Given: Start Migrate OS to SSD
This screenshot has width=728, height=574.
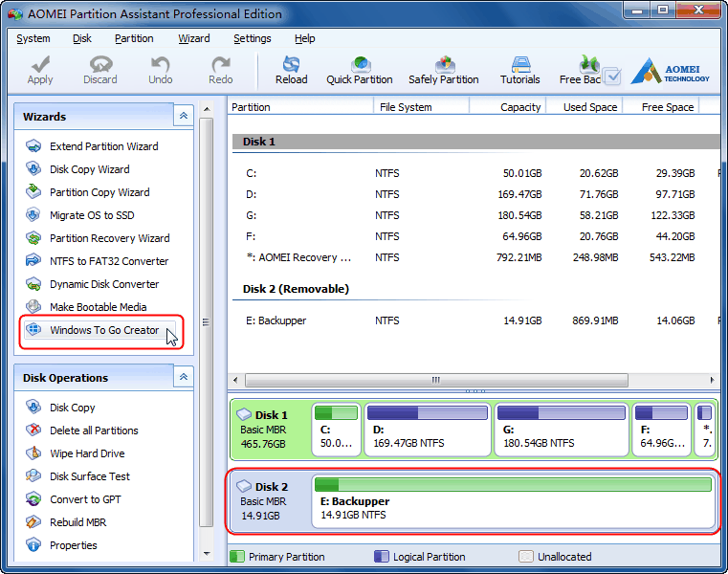Looking at the screenshot, I should pyautogui.click(x=92, y=215).
